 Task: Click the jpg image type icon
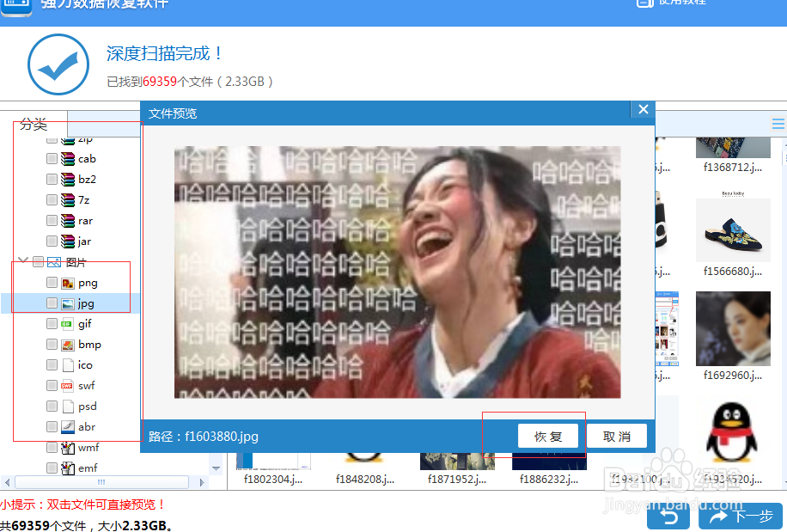(68, 303)
